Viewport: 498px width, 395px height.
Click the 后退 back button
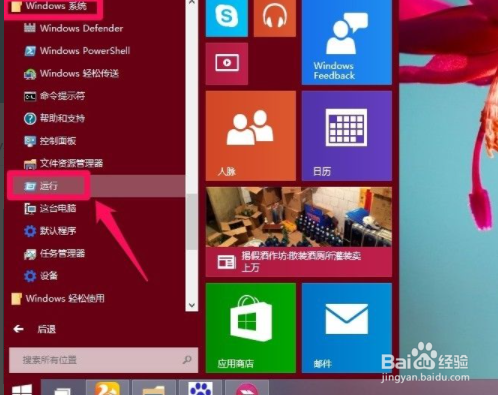tap(34, 329)
